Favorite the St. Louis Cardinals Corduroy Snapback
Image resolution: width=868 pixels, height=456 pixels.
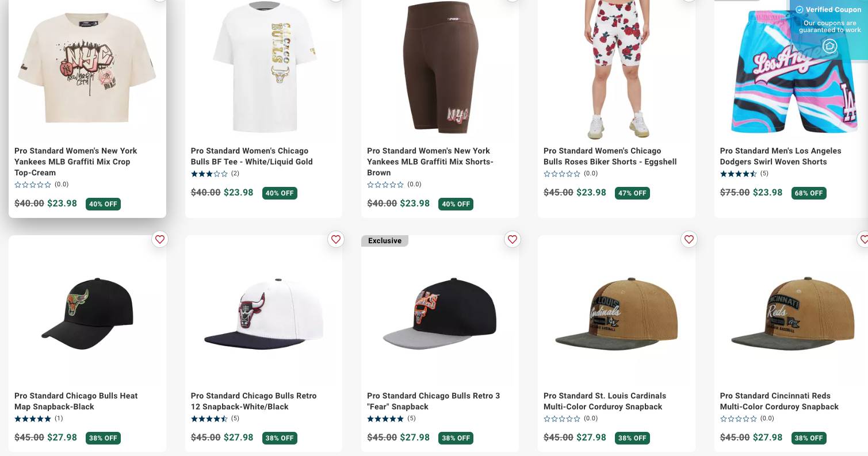(689, 240)
